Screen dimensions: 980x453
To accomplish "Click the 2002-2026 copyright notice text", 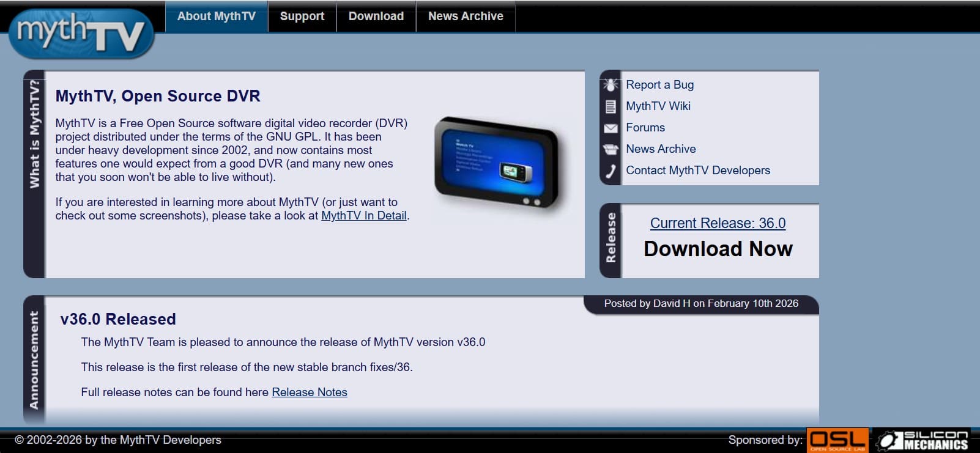I will pos(118,440).
